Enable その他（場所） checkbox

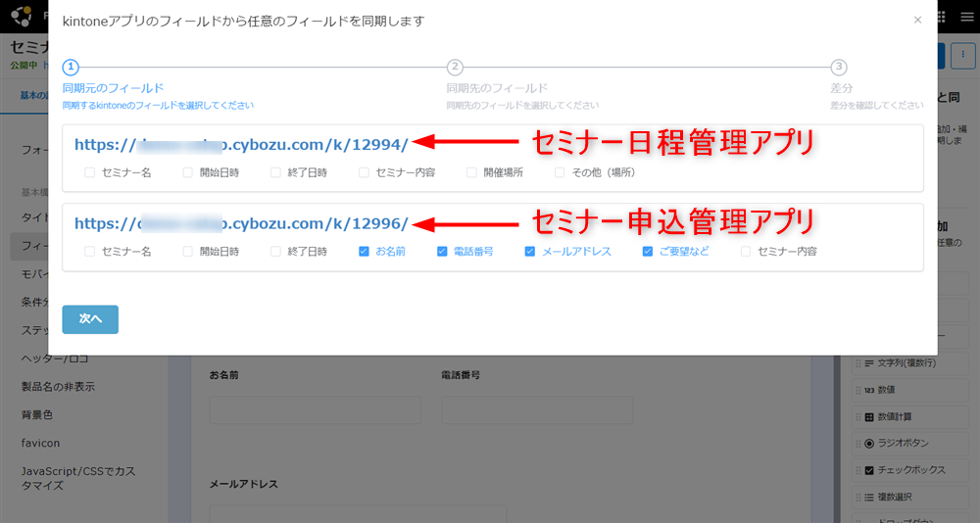coord(560,172)
